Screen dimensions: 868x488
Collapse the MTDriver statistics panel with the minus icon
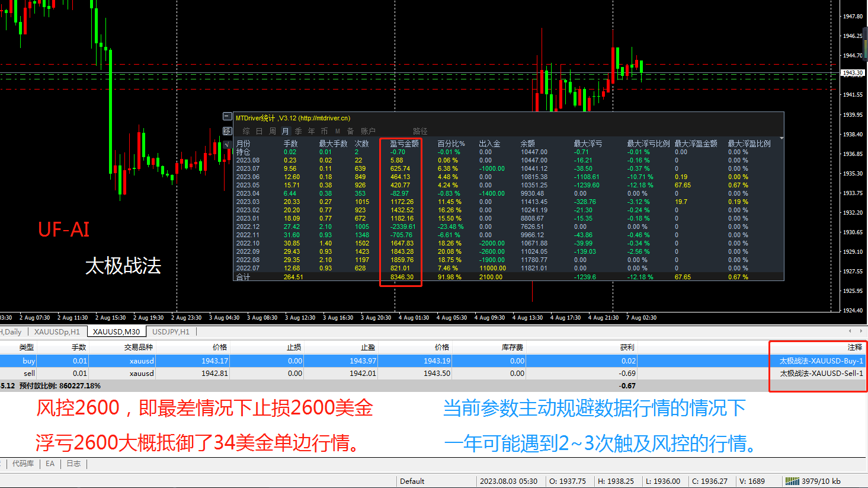point(227,117)
